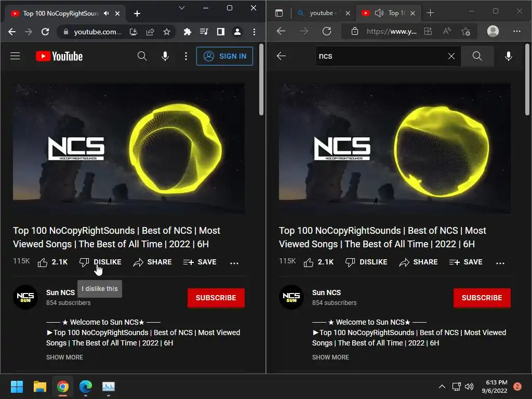This screenshot has height=399, width=532.
Task: Click Sun NCS channel name in Chrome window
Action: click(x=60, y=292)
